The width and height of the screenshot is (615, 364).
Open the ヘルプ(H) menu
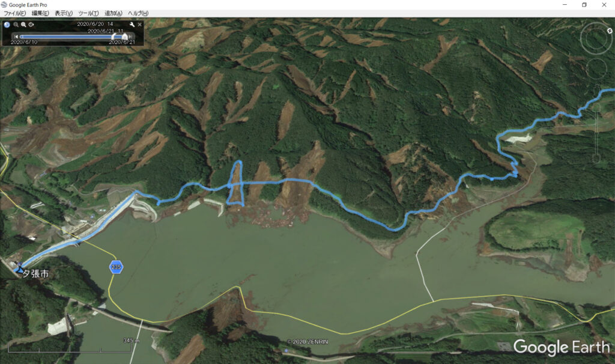pos(138,13)
